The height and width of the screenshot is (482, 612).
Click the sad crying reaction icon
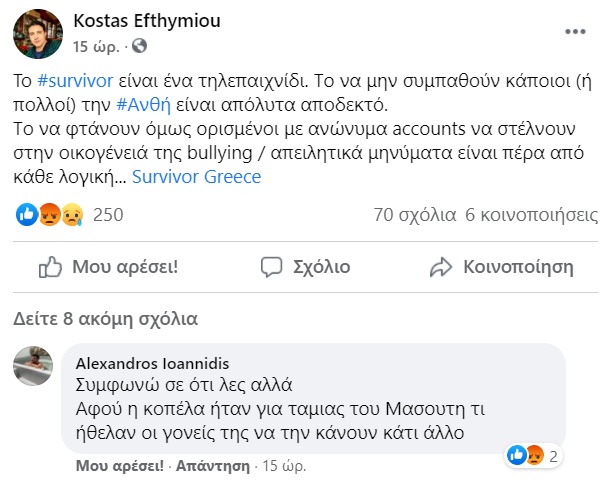pos(70,214)
